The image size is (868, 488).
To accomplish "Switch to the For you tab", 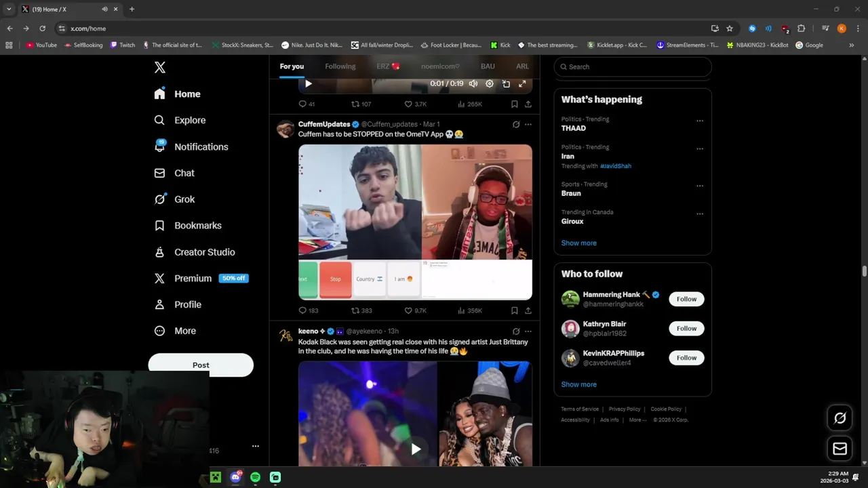I will [x=292, y=66].
